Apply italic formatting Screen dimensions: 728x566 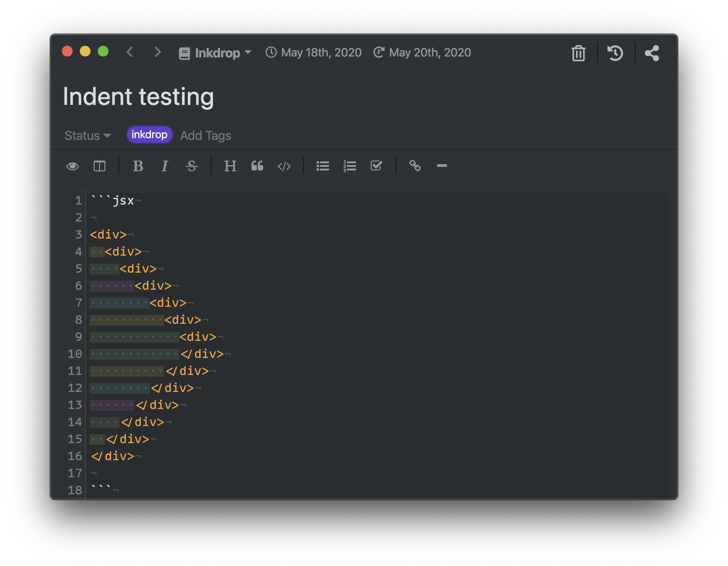tap(165, 166)
